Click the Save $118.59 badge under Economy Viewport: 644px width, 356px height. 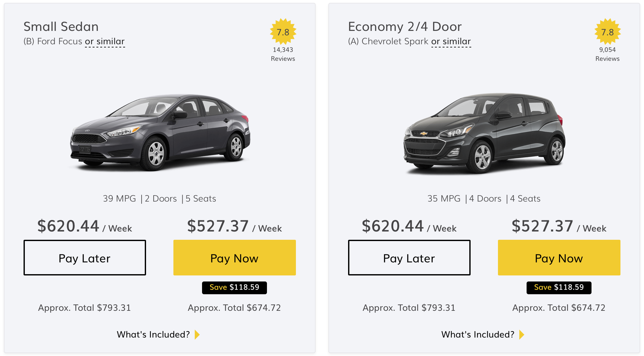[559, 287]
